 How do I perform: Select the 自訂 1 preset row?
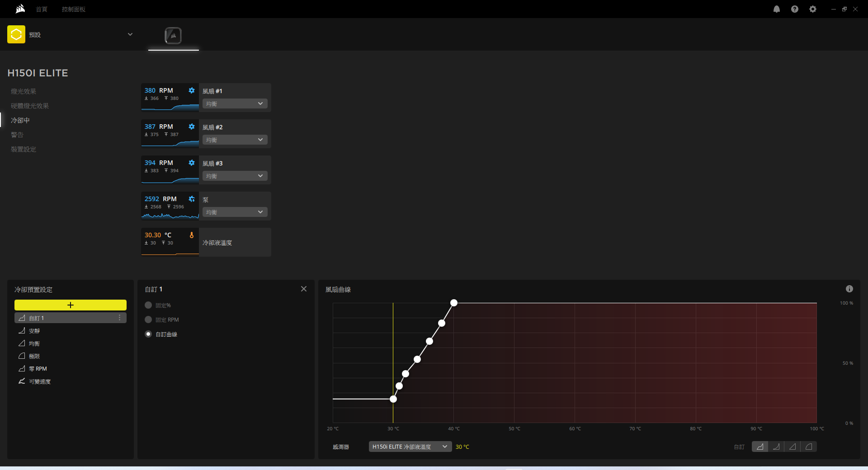71,318
